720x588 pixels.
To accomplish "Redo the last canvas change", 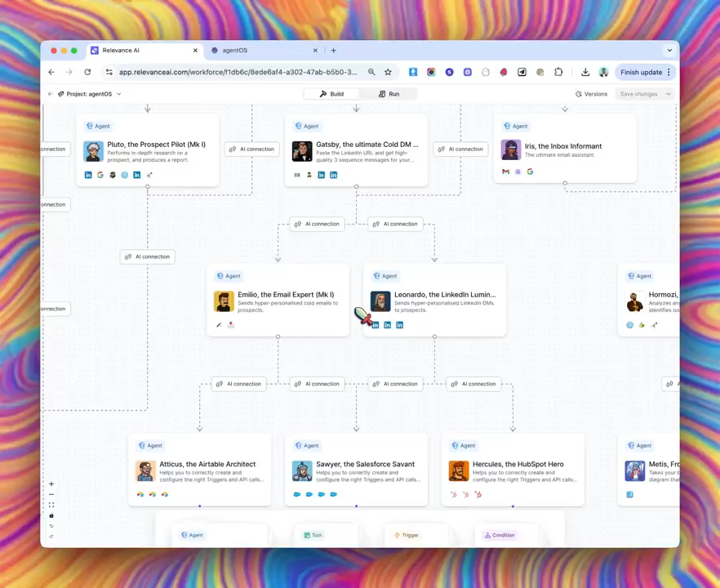I will pos(51,537).
